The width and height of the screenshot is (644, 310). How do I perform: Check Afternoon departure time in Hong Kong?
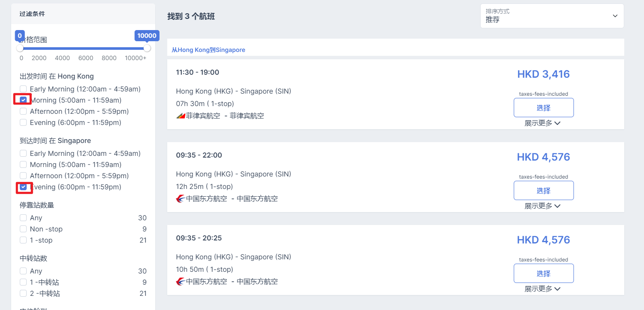coord(23,111)
